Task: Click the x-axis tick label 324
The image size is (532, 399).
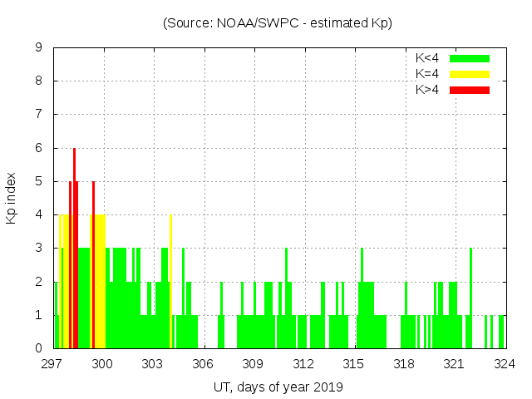Action: click(x=505, y=363)
